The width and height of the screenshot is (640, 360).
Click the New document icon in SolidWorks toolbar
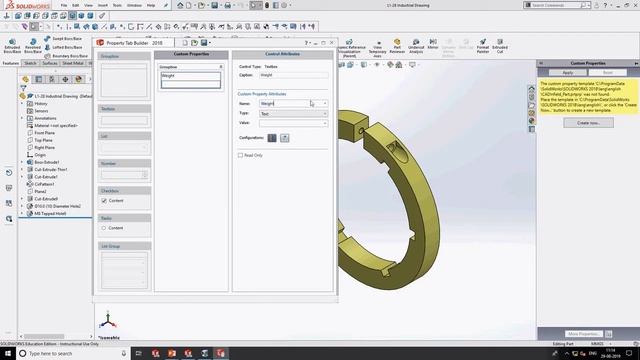tap(189, 5)
